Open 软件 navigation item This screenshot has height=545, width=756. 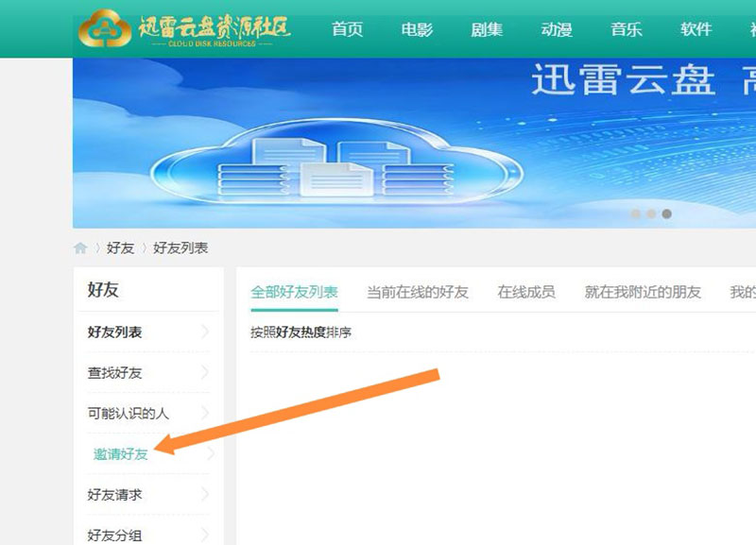point(696,29)
